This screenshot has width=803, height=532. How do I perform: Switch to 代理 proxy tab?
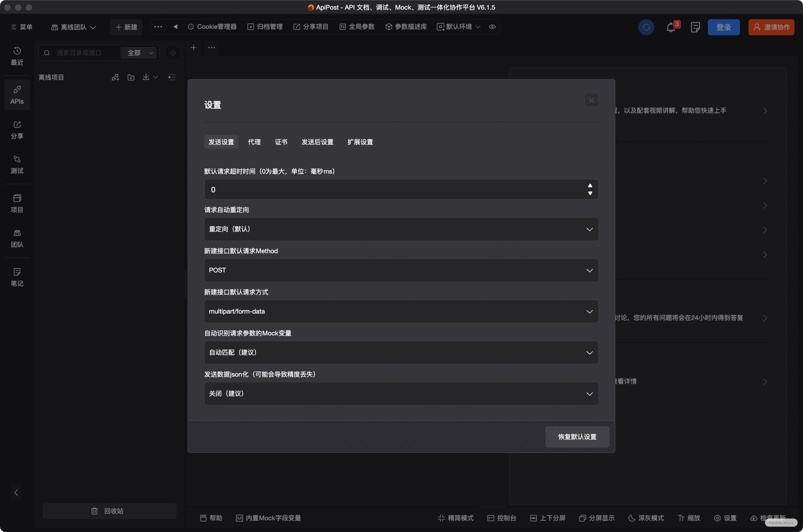[254, 142]
